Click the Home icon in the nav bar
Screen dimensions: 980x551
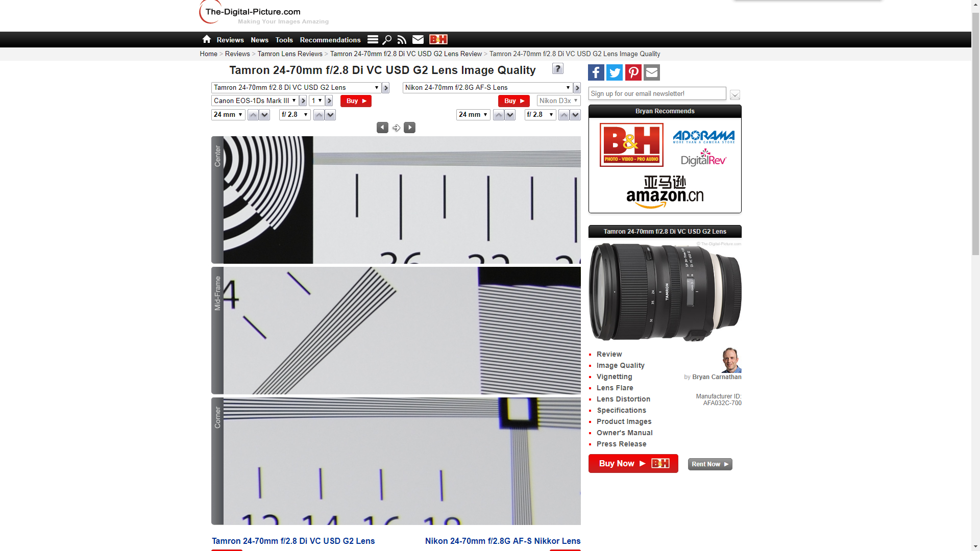click(x=206, y=39)
